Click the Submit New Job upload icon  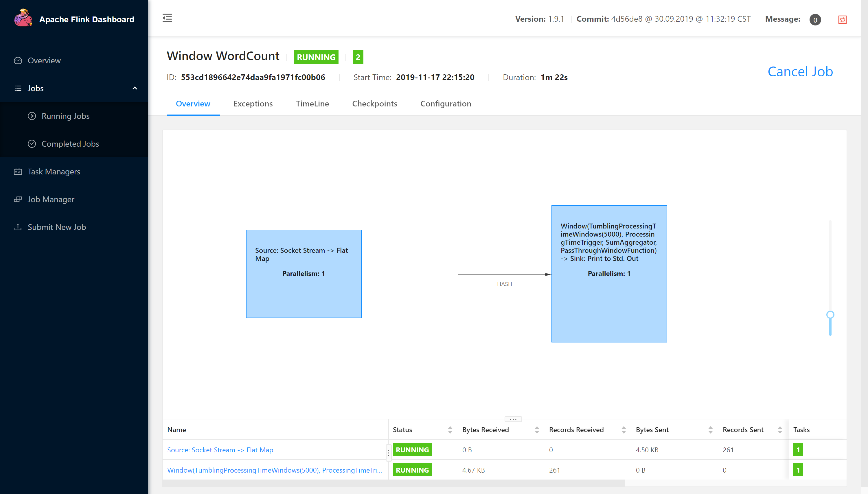pyautogui.click(x=18, y=227)
